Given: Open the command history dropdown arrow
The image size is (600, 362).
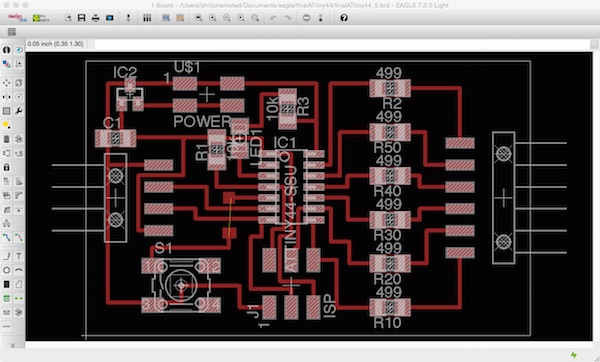Looking at the screenshot, I should [594, 44].
